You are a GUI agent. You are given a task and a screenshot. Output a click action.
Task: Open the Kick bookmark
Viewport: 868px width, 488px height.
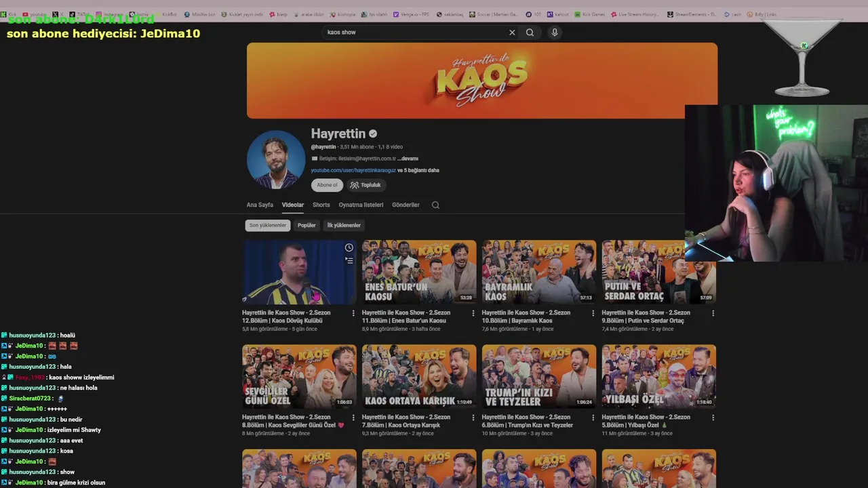9,14
